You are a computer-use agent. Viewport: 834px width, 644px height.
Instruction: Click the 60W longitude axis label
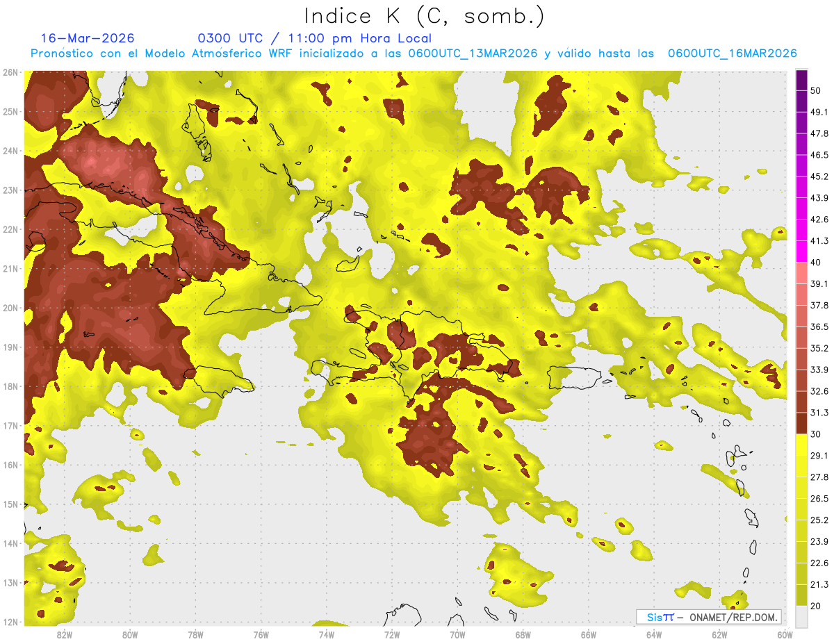(785, 635)
